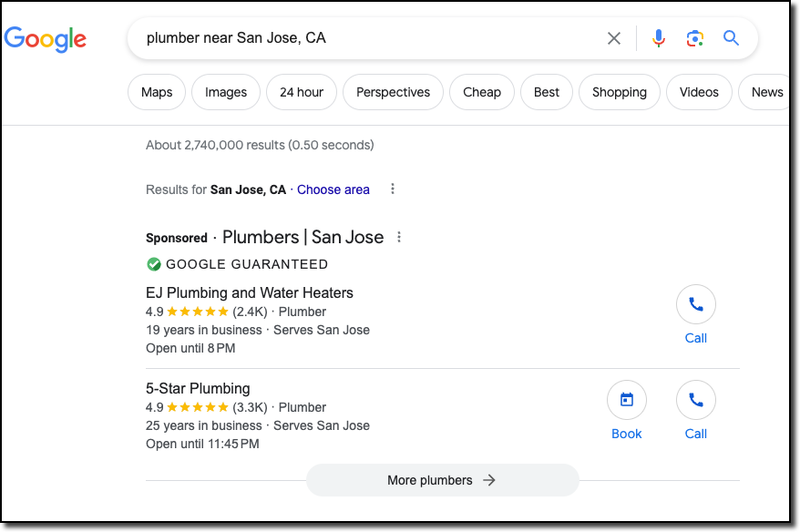Screen dimensions: 800x532
Task: Click the blue magnifier search icon
Action: coord(731,37)
